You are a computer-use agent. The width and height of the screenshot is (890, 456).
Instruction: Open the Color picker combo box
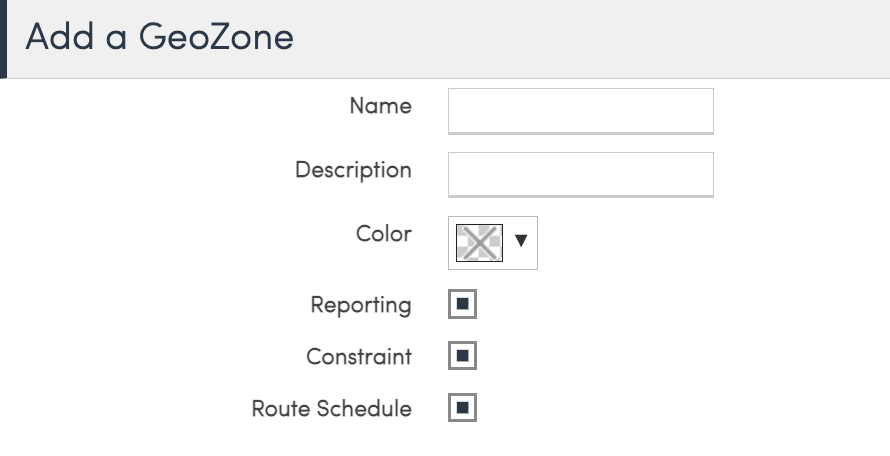(x=493, y=243)
